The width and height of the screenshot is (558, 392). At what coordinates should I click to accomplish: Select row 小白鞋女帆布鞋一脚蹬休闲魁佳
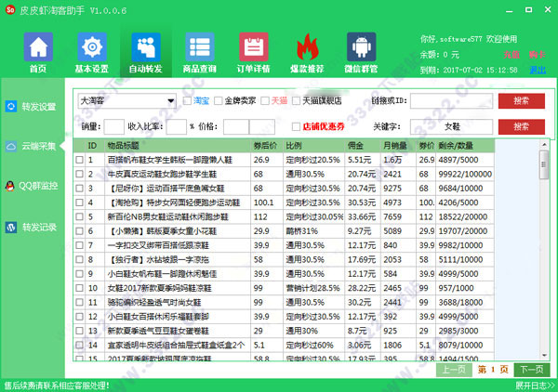pos(284,274)
